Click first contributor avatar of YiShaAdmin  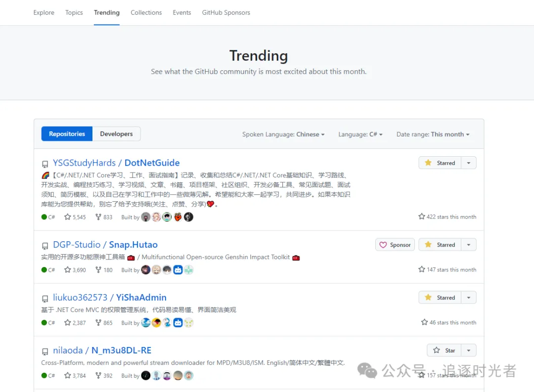[146, 322]
